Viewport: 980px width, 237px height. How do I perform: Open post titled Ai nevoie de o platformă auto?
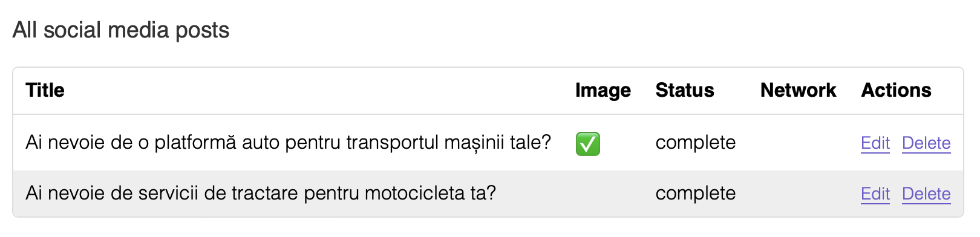point(288,142)
